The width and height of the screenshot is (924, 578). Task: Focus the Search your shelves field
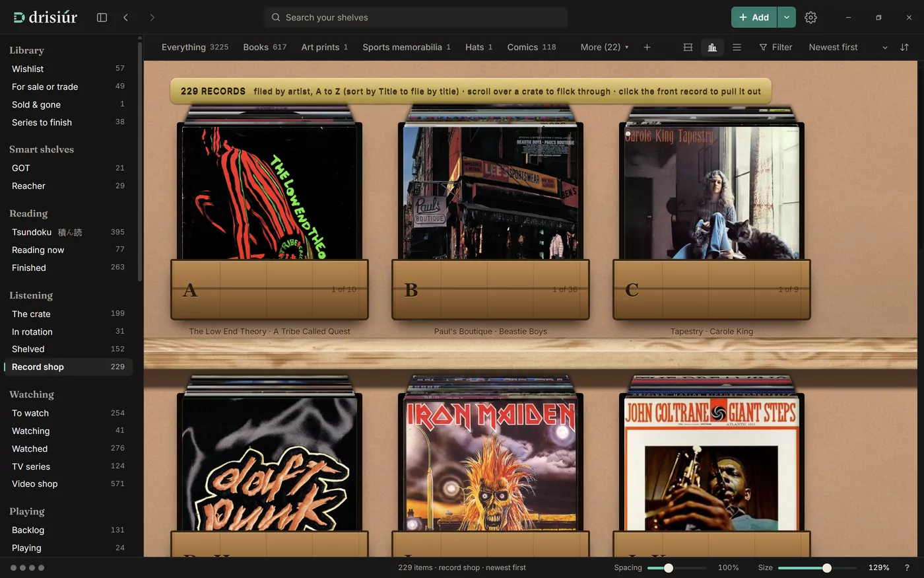[416, 17]
